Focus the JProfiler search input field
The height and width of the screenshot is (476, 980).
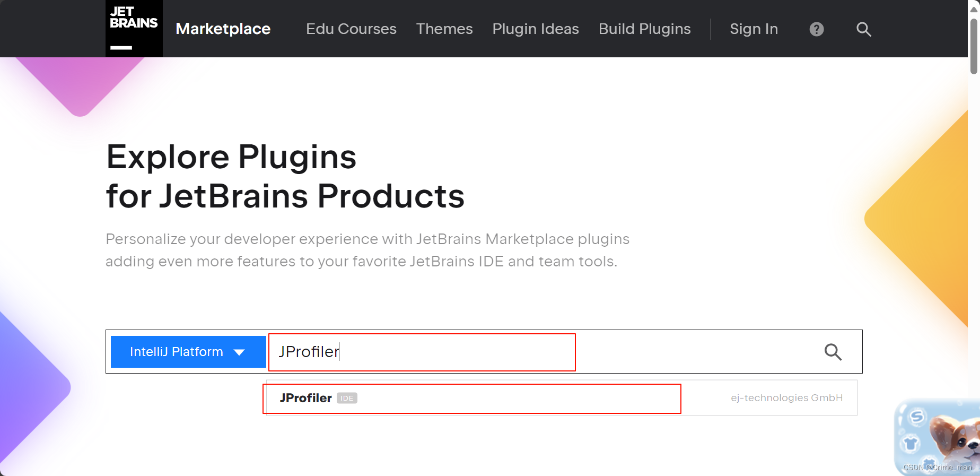coord(541,352)
